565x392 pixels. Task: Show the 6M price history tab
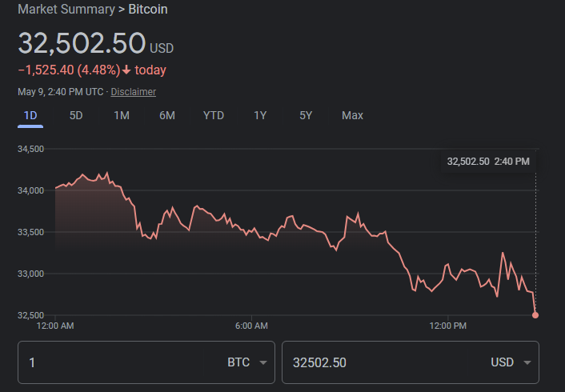pyautogui.click(x=167, y=116)
